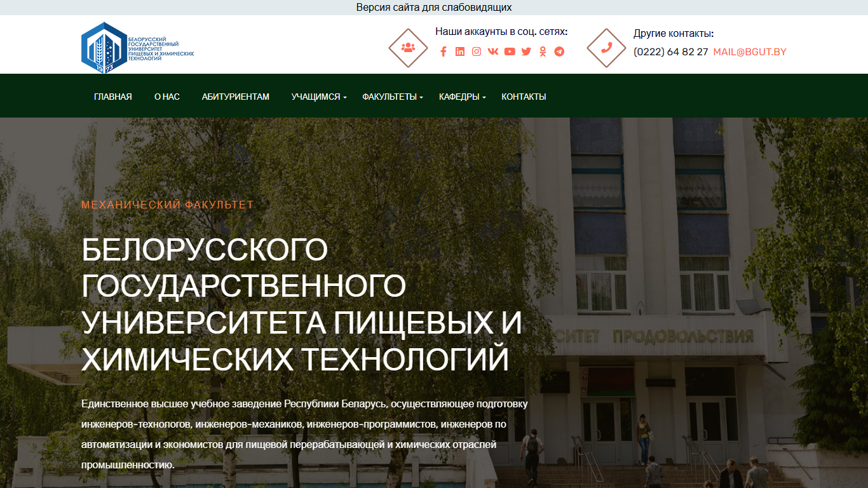Click the MAIL@BGUT.BY email link

750,52
